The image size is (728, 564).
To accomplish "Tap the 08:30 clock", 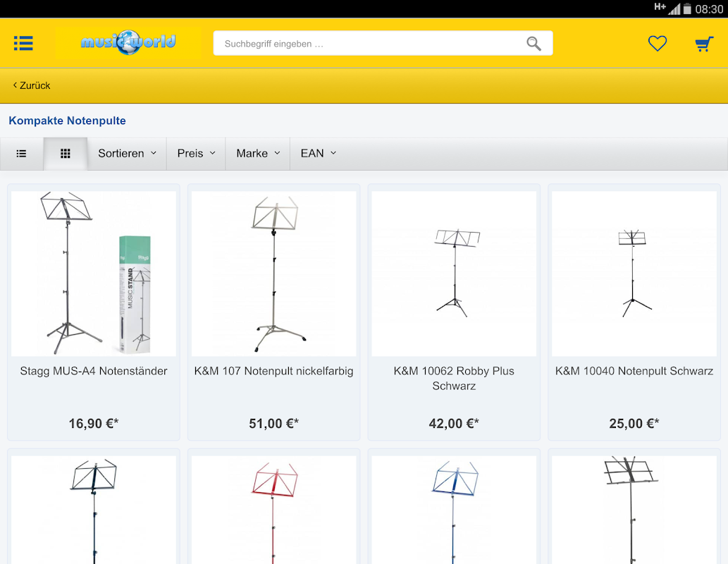I will pyautogui.click(x=709, y=9).
